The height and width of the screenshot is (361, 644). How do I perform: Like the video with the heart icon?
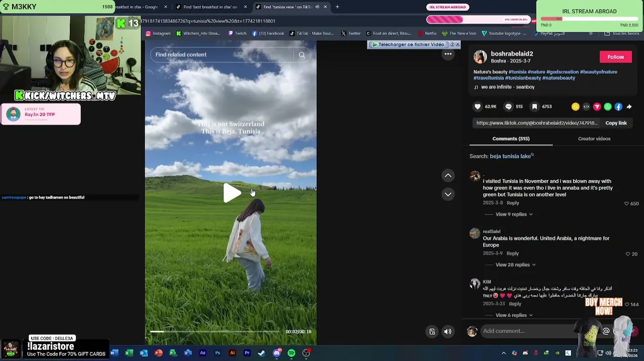tap(478, 106)
